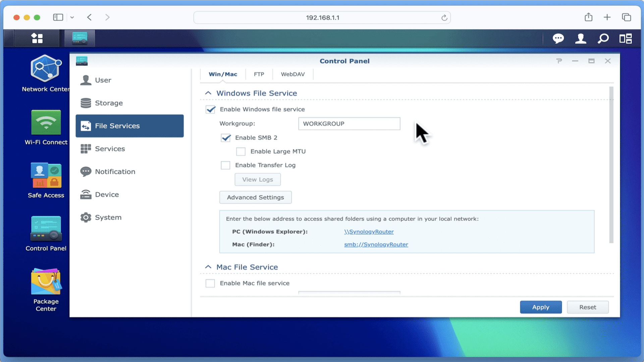Maximize the Control Panel window

click(x=591, y=61)
